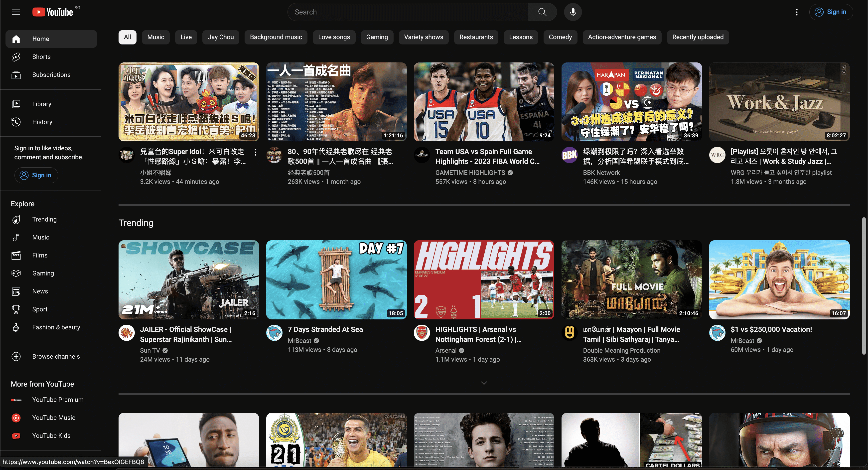This screenshot has width=868, height=470.
Task: Open History in the sidebar
Action: click(x=51, y=122)
